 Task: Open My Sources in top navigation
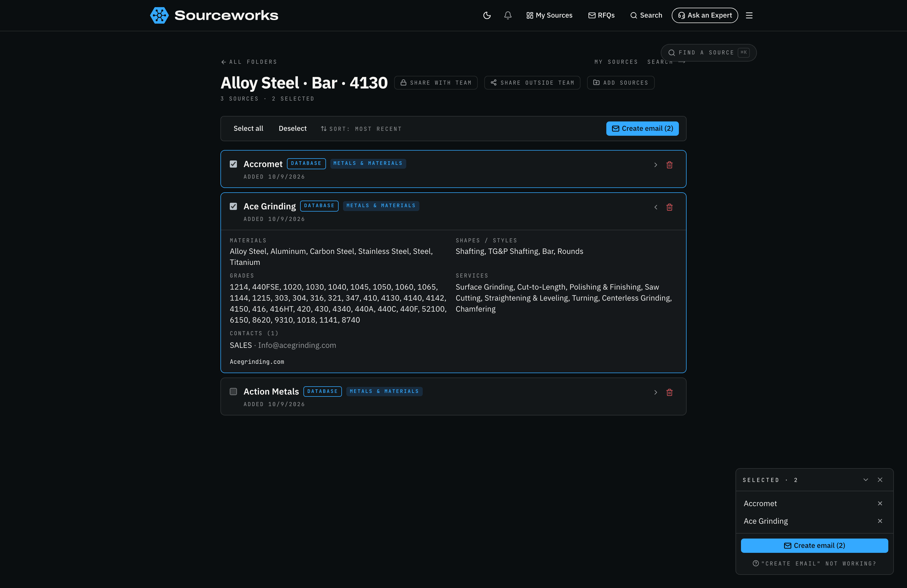coord(549,15)
